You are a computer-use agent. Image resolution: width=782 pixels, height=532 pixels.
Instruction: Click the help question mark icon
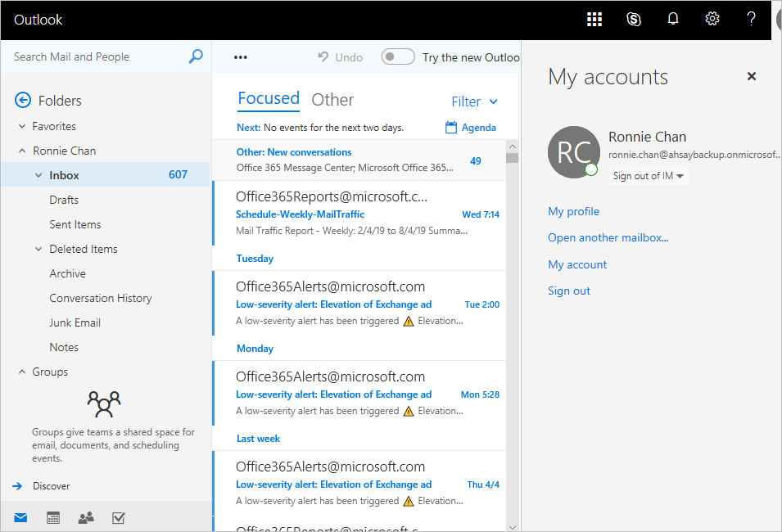(751, 20)
